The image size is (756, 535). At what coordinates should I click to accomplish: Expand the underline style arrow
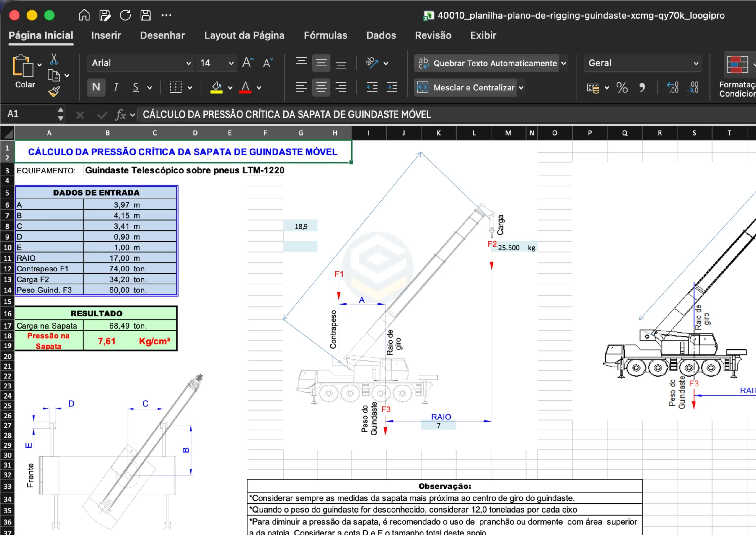[150, 88]
